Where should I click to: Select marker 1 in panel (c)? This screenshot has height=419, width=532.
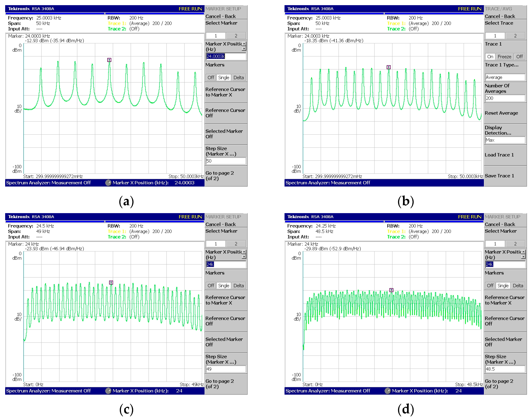pyautogui.click(x=216, y=244)
